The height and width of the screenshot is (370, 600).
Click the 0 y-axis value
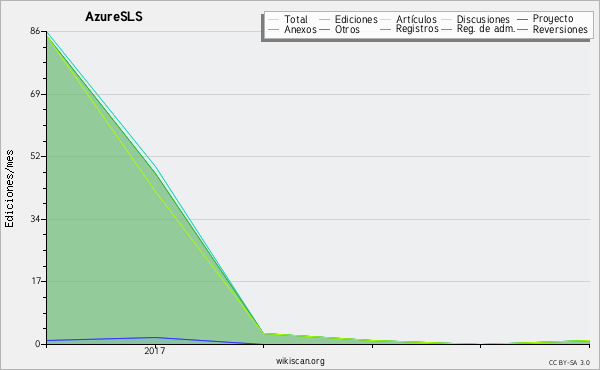[38, 344]
